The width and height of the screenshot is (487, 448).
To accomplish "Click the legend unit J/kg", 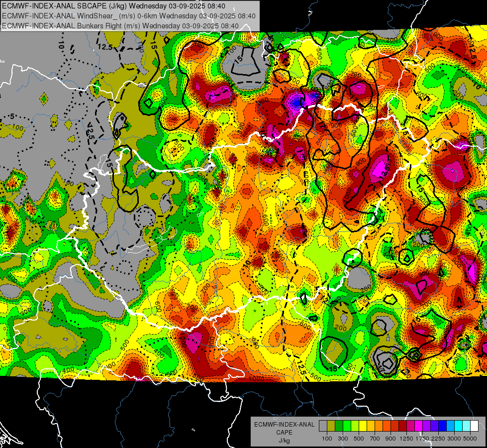I will [285, 441].
